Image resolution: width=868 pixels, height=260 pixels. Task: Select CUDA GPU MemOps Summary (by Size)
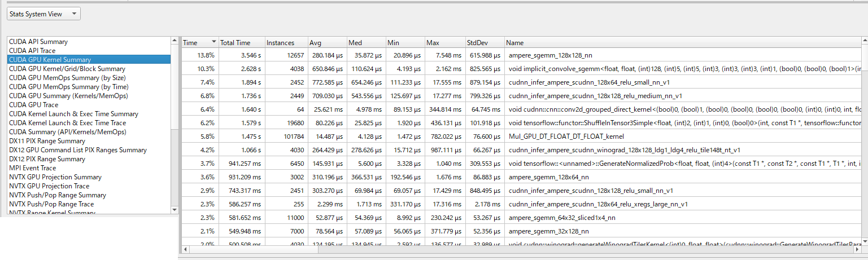pyautogui.click(x=67, y=78)
